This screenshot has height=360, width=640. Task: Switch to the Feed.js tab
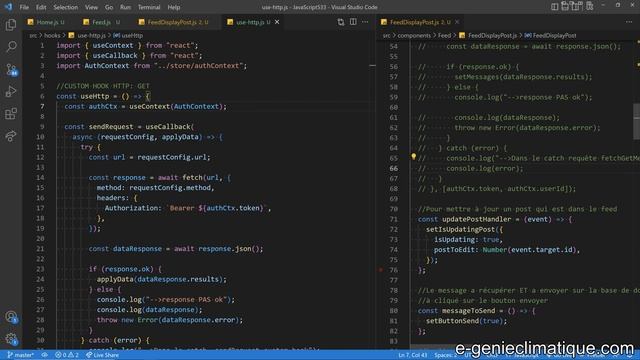tap(101, 22)
